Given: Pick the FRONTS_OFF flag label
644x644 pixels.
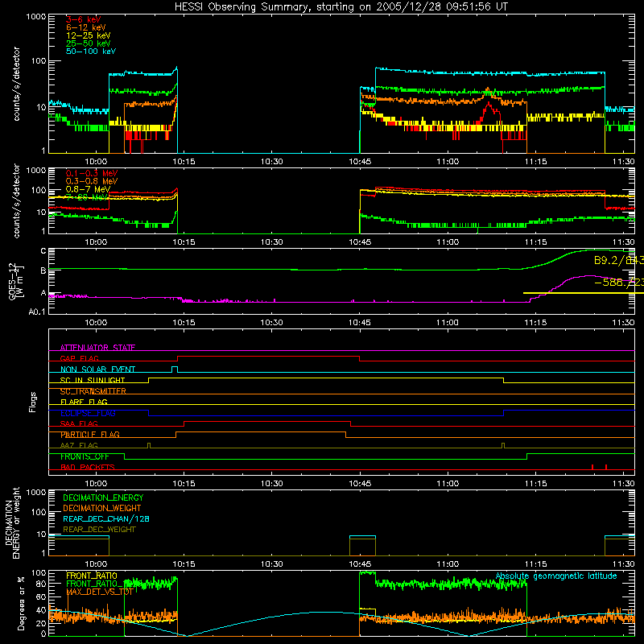Looking at the screenshot, I should [85, 456].
